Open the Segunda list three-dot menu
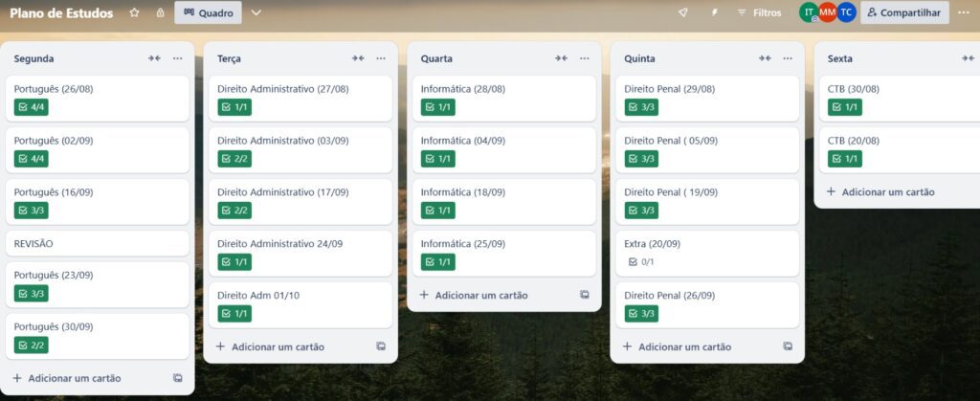This screenshot has height=401, width=980. (177, 58)
